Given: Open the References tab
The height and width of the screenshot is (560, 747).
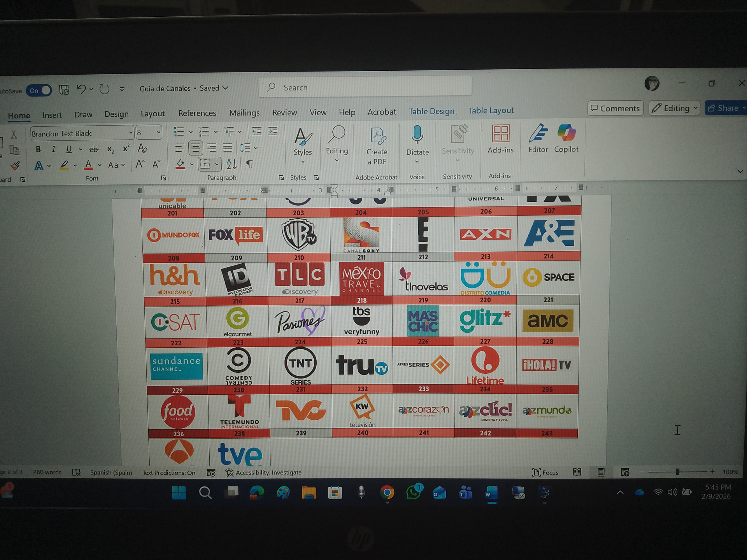Looking at the screenshot, I should coord(197,113).
